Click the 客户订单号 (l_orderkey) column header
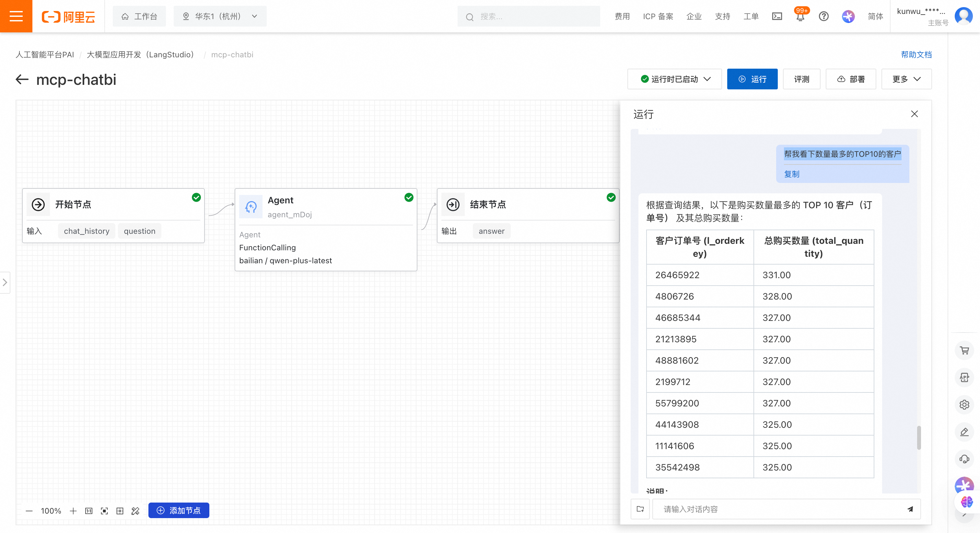The image size is (980, 533). pyautogui.click(x=700, y=247)
